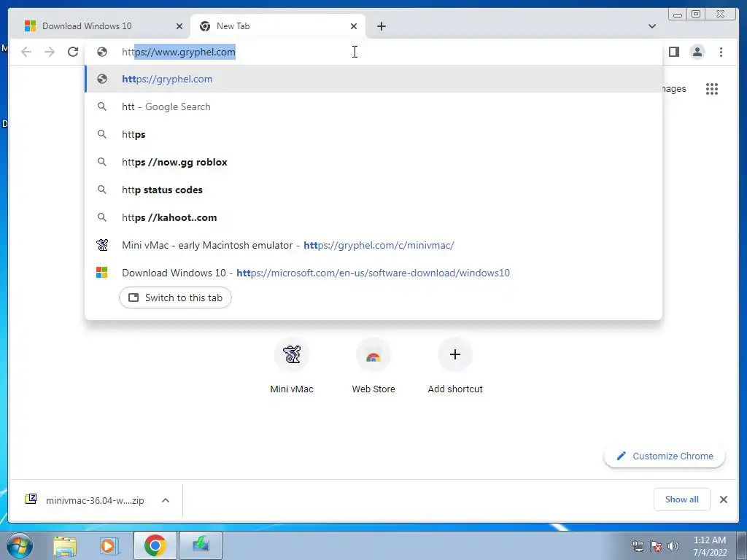Click the network tray icon
Screen dimensions: 747x560
(638, 546)
